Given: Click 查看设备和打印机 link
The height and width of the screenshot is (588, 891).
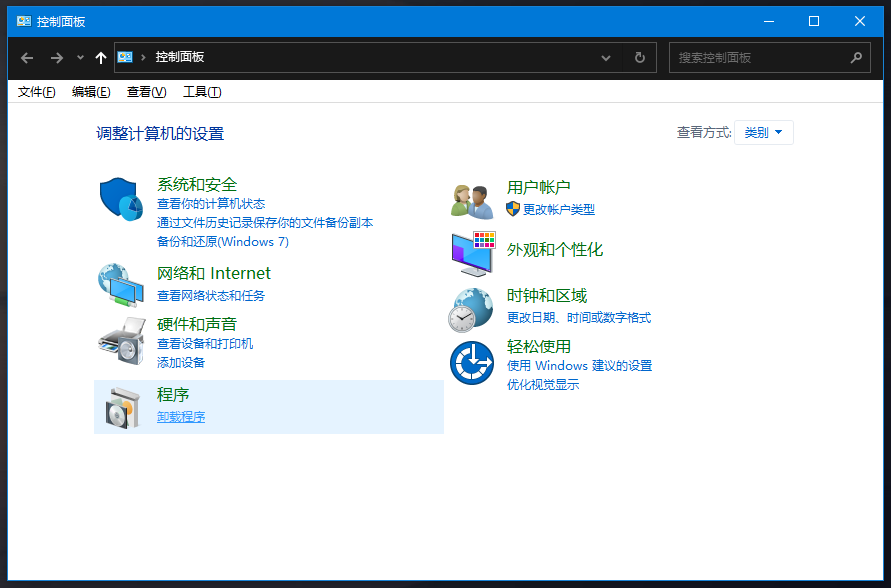Looking at the screenshot, I should pyautogui.click(x=205, y=344).
